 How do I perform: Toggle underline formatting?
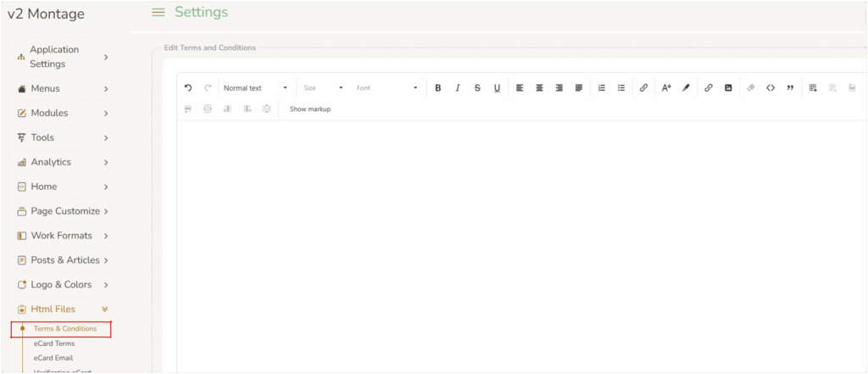(x=497, y=87)
